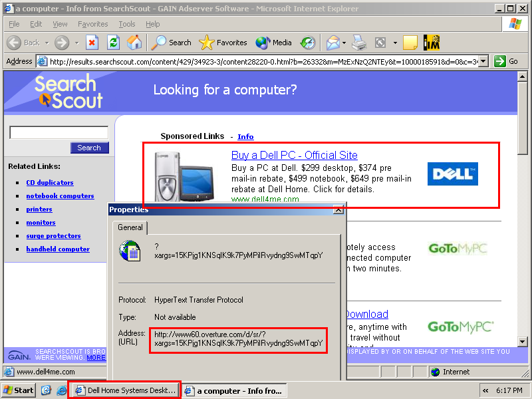
Task: Open the History toolbar icon
Action: click(x=308, y=43)
